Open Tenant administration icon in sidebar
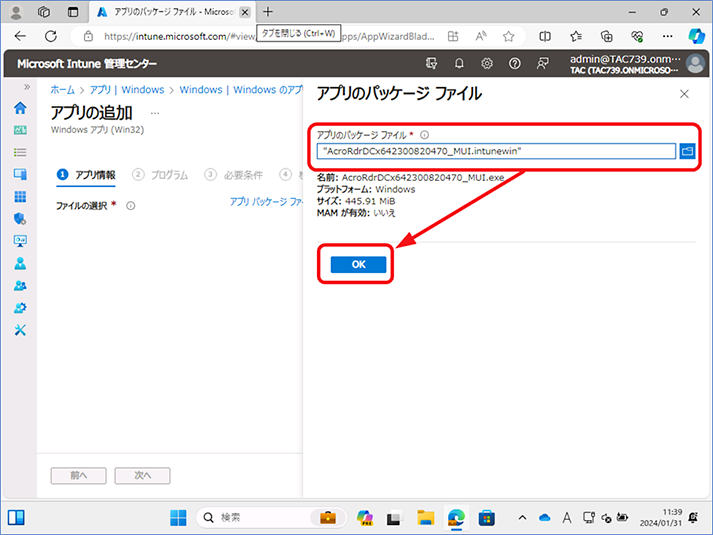This screenshot has width=713, height=535. (x=20, y=308)
